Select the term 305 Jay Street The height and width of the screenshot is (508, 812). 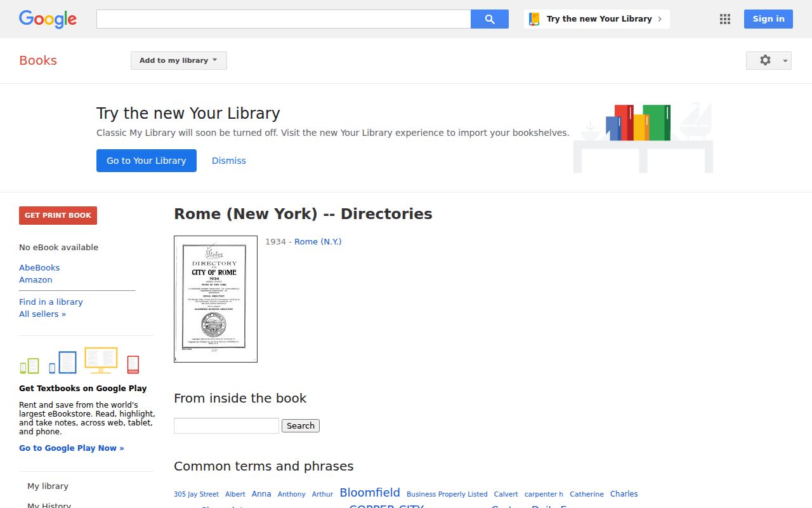click(x=196, y=494)
